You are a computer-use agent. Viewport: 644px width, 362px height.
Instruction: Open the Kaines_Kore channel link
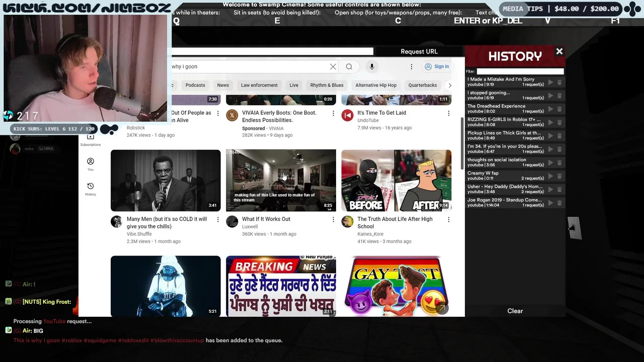[370, 234]
